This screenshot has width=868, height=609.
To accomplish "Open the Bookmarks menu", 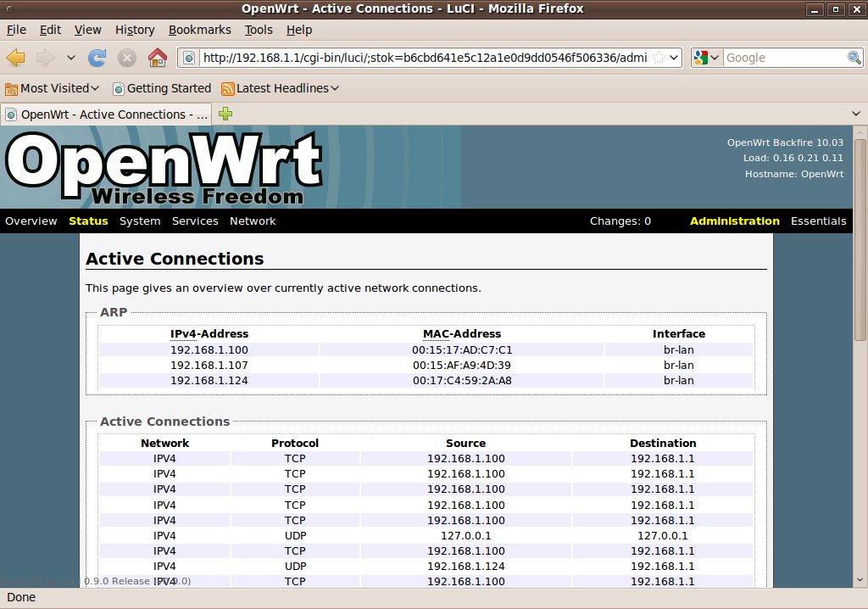I will (x=199, y=30).
